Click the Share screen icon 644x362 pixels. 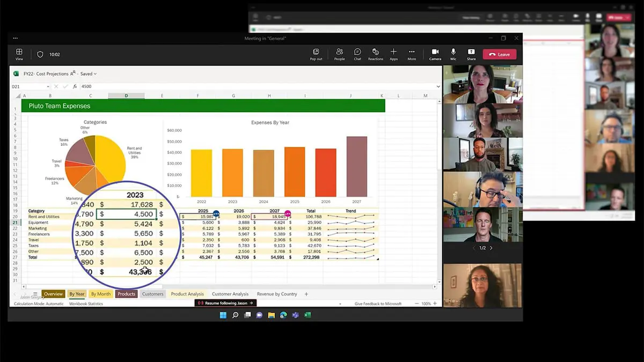471,54
